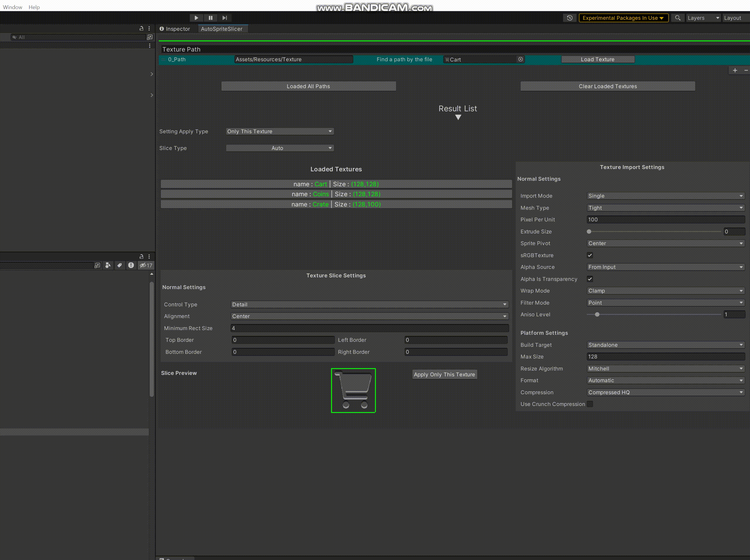This screenshot has width=750, height=560.
Task: Open the Setting Apply Type dropdown
Action: [x=280, y=132]
